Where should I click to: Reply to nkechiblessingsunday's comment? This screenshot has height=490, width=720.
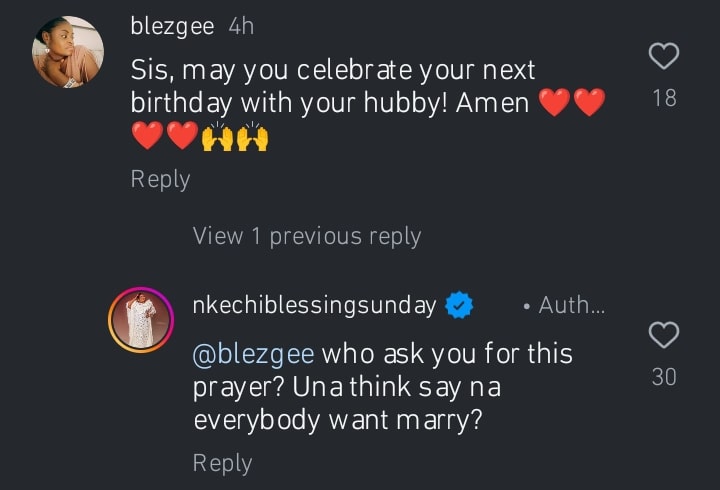[222, 463]
